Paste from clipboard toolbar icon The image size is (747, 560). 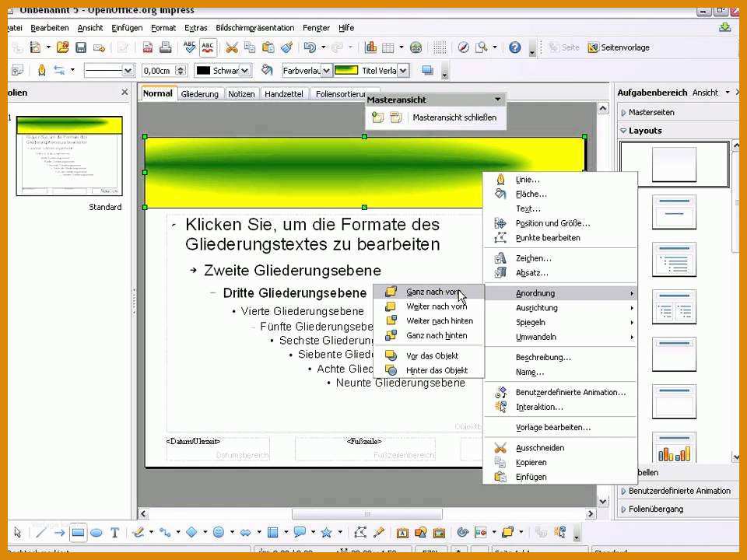pos(268,47)
